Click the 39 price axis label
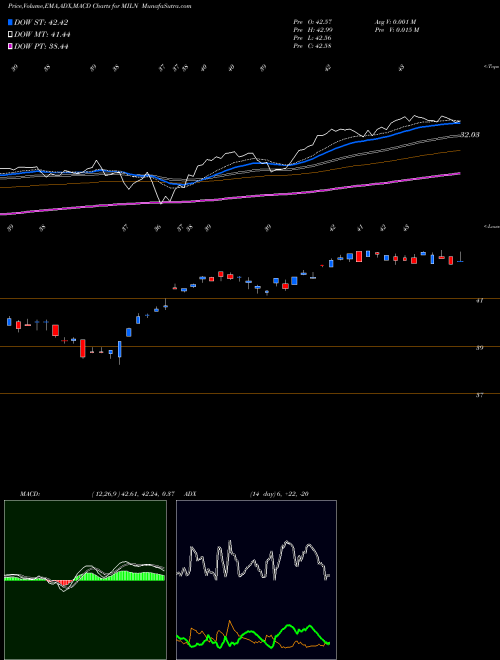This screenshot has height=660, width=500. pyautogui.click(x=479, y=348)
